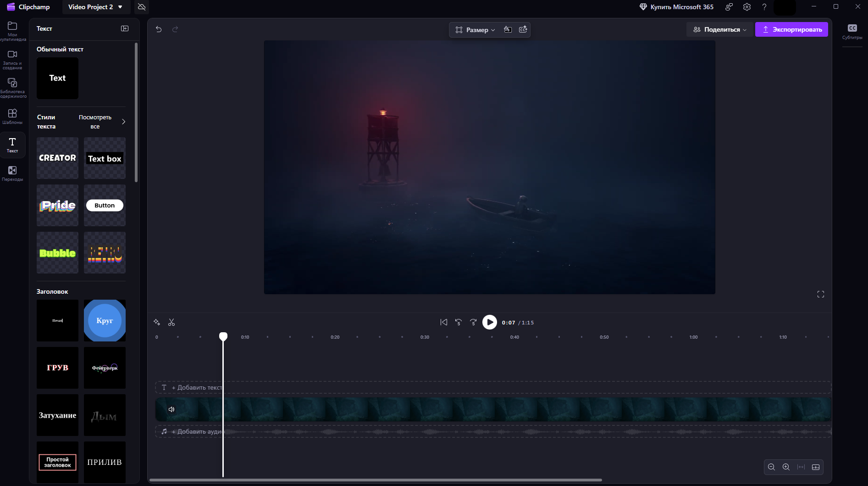Select Затухание title style

[x=57, y=415]
